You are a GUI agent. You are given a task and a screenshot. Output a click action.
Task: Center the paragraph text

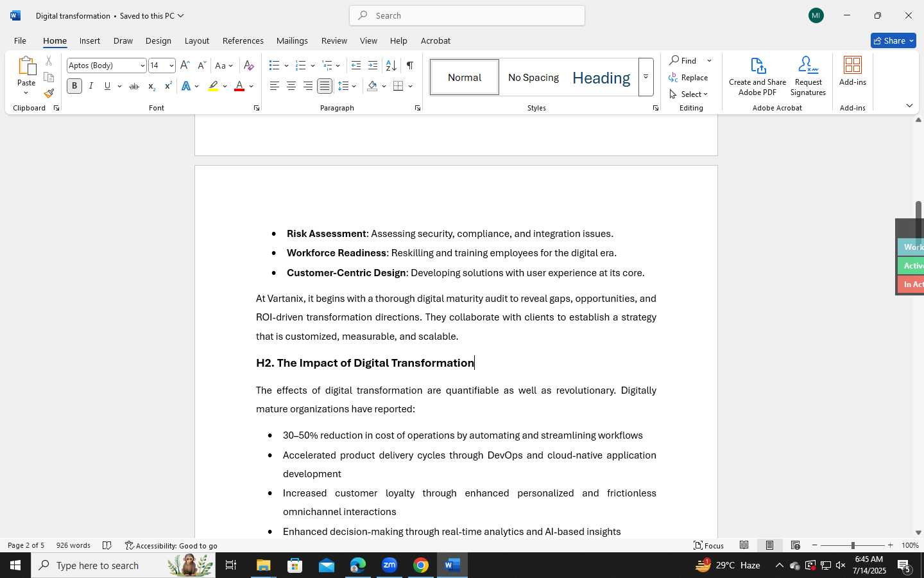(x=291, y=86)
